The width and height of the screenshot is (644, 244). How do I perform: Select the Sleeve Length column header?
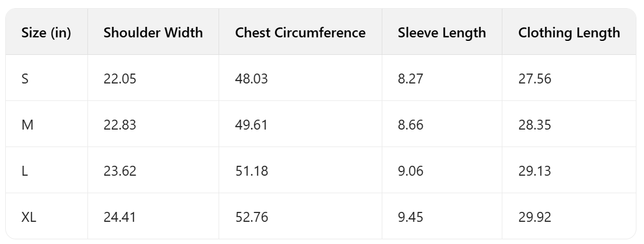[x=442, y=33]
